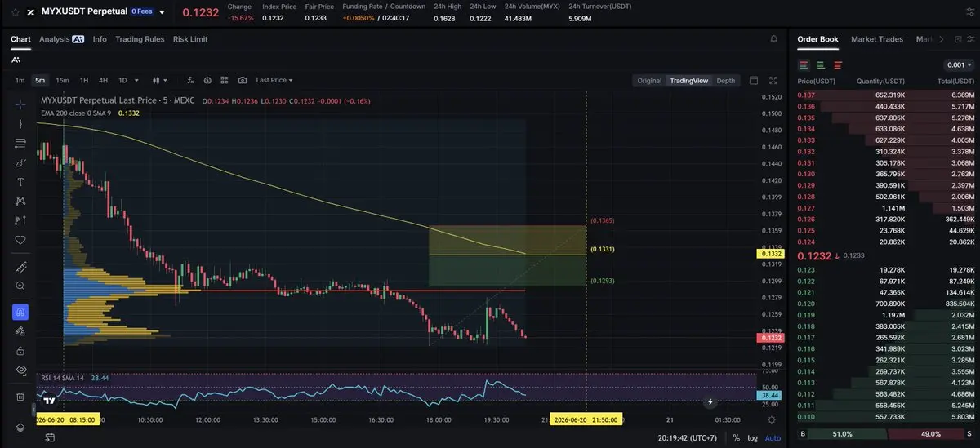Screen dimensions: 980x448
Task: Select the brush drawing tool
Action: pyautogui.click(x=20, y=162)
